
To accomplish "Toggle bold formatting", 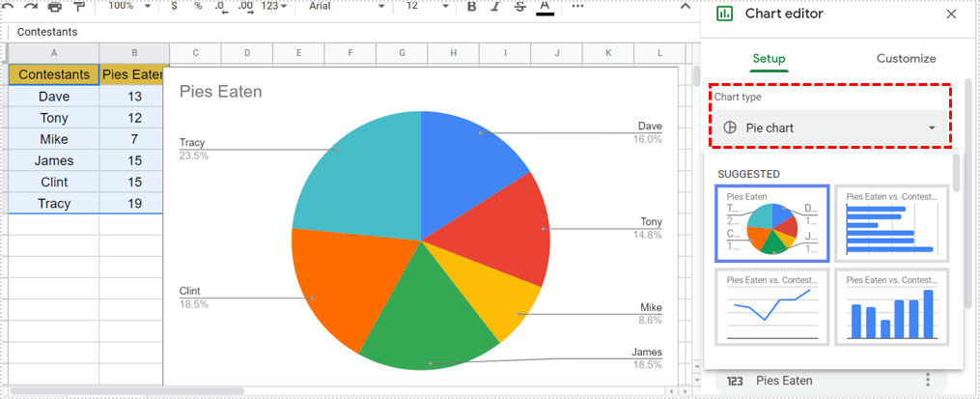I will point(472,6).
